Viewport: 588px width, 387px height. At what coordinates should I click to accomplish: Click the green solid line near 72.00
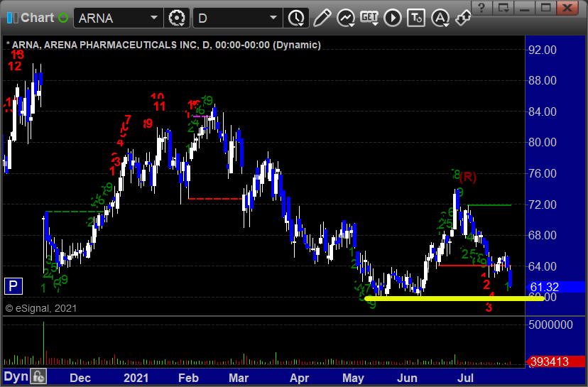point(489,205)
